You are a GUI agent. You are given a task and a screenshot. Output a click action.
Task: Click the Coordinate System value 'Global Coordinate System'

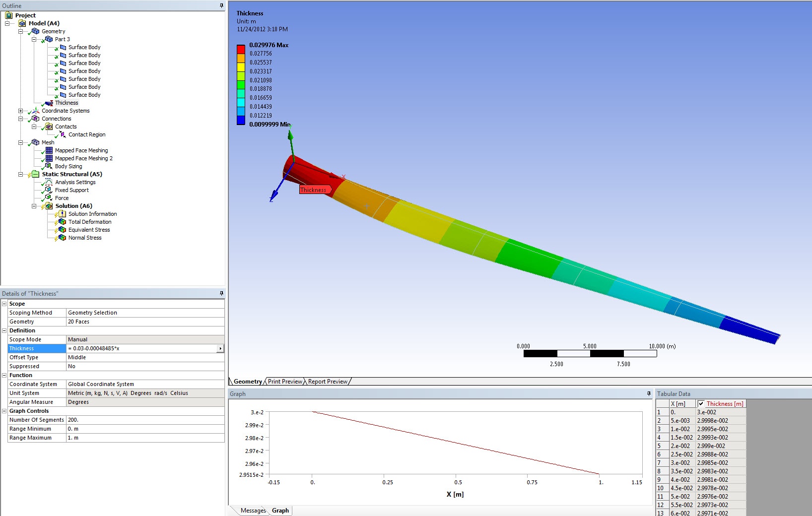145,384
